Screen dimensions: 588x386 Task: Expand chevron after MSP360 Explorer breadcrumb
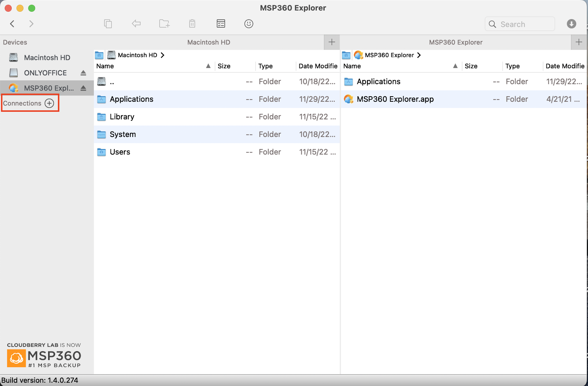pos(419,55)
